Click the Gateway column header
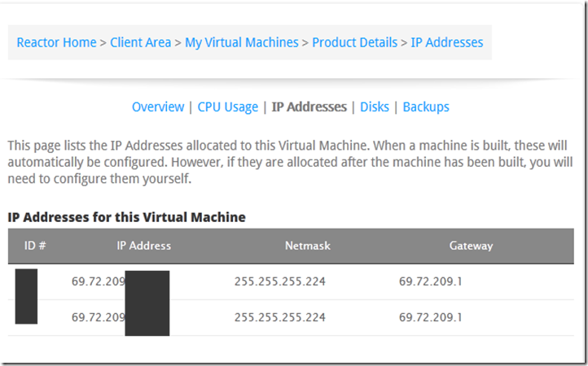 (x=471, y=246)
